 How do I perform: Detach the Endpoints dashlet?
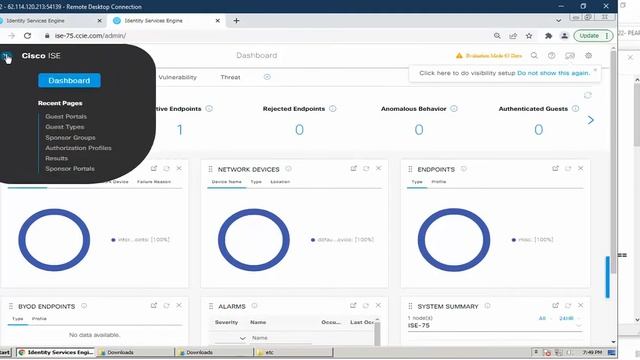pos(556,168)
